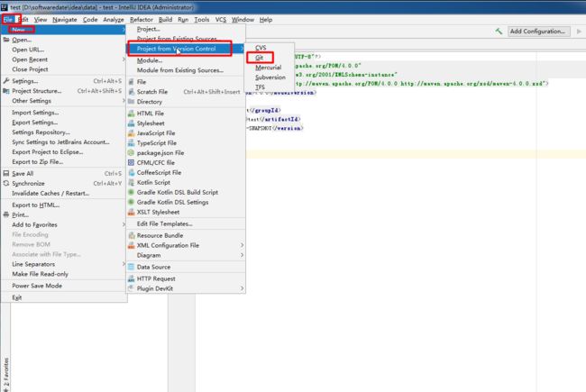Click the Stylesheet icon

(132, 123)
